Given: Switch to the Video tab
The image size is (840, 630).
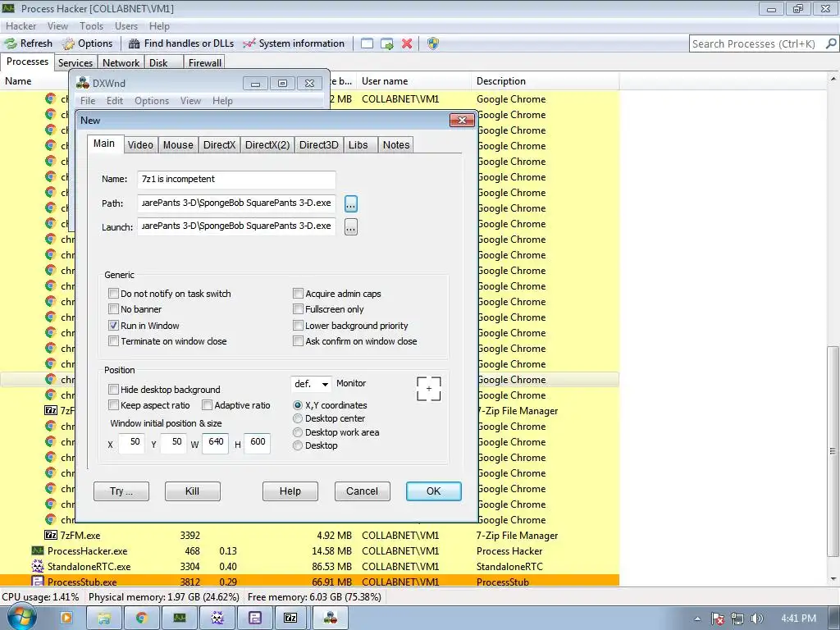Looking at the screenshot, I should click(140, 144).
